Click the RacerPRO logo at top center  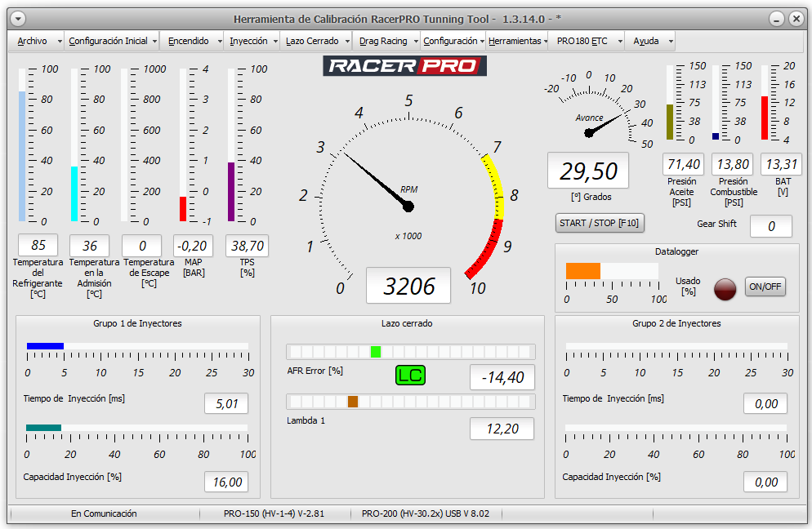(406, 66)
